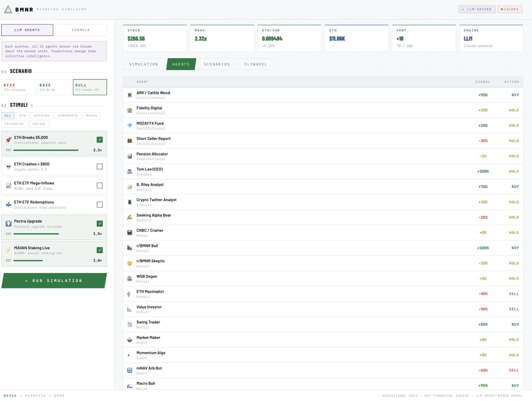Click the Market Maker icon
Image resolution: width=532 pixels, height=401 pixels.
[129, 339]
